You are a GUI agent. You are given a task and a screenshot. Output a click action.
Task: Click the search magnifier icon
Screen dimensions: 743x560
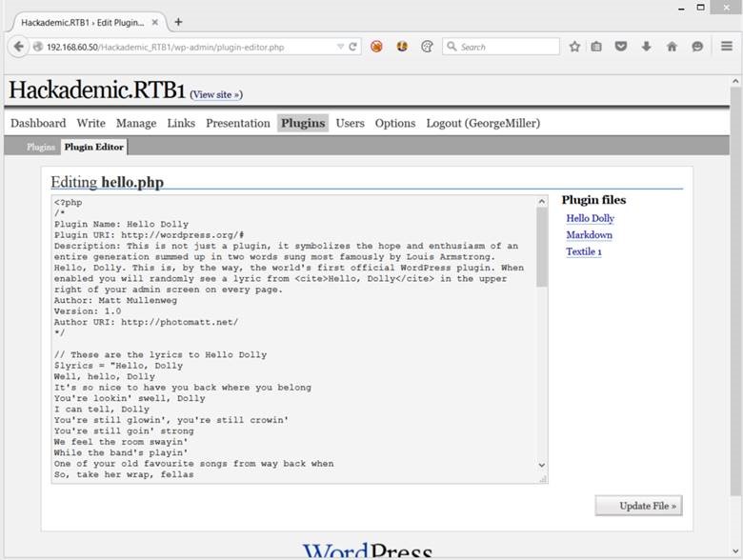[x=452, y=47]
